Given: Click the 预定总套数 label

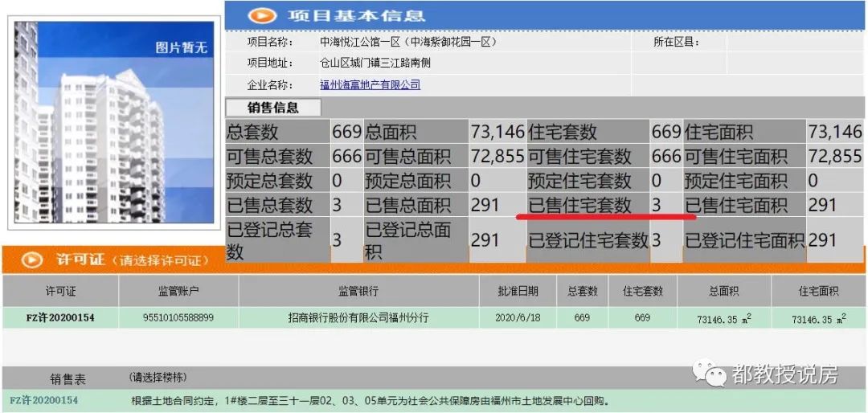Looking at the screenshot, I should (x=269, y=181).
